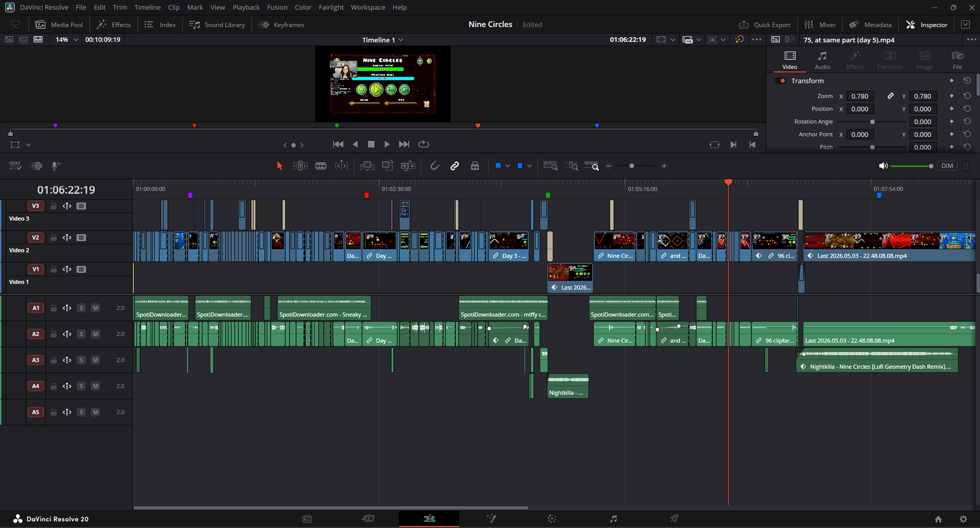Click the Quick Export button
The width and height of the screenshot is (980, 528).
(765, 25)
